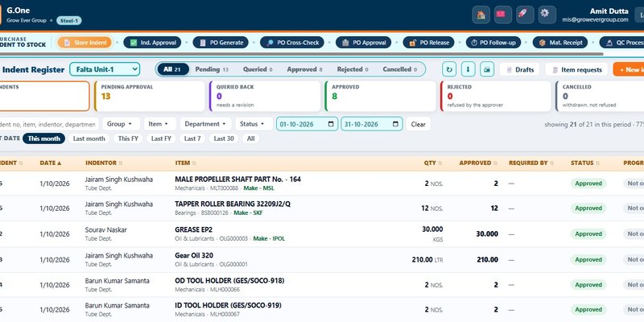This screenshot has height=322, width=644.
Task: Sort table by the APPROVED column
Action: click(x=478, y=163)
